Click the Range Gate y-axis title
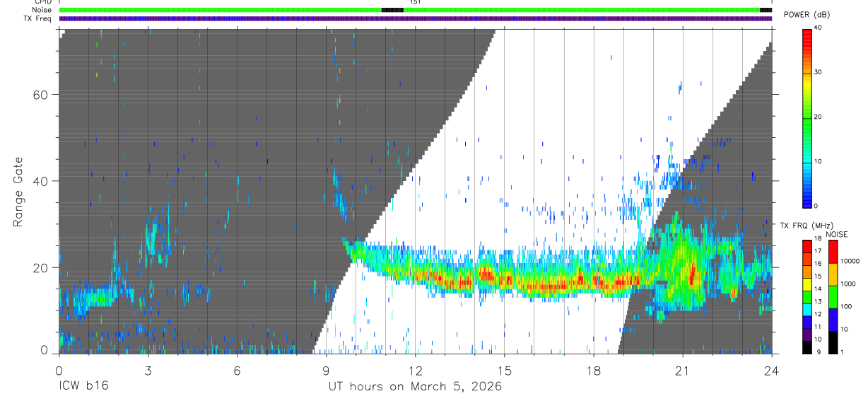 18,192
